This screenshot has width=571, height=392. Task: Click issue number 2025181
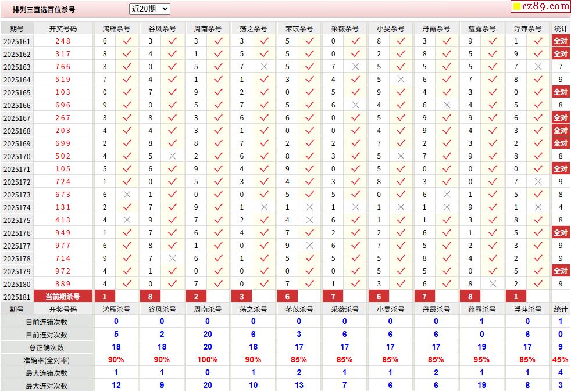click(x=17, y=297)
